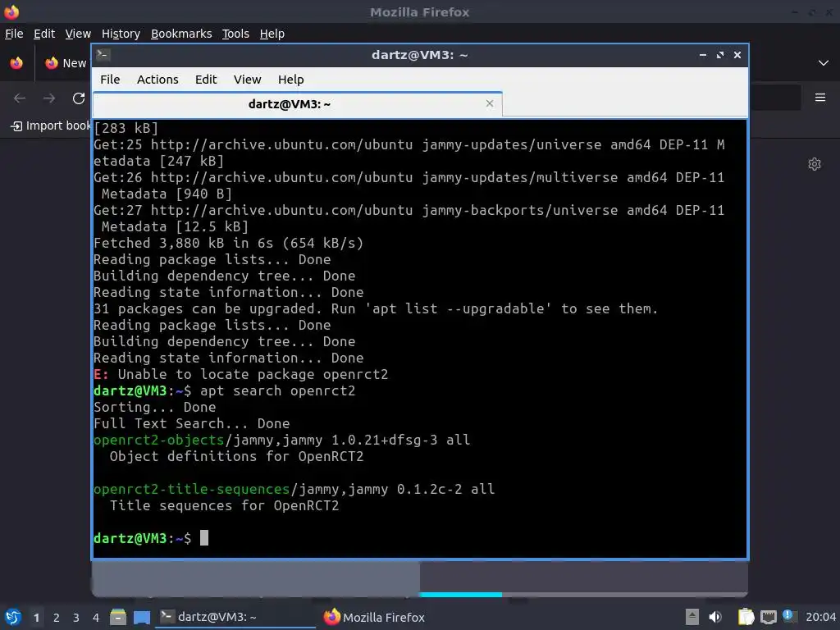
Task: Select the New Tab in Firefox
Action: click(66, 63)
